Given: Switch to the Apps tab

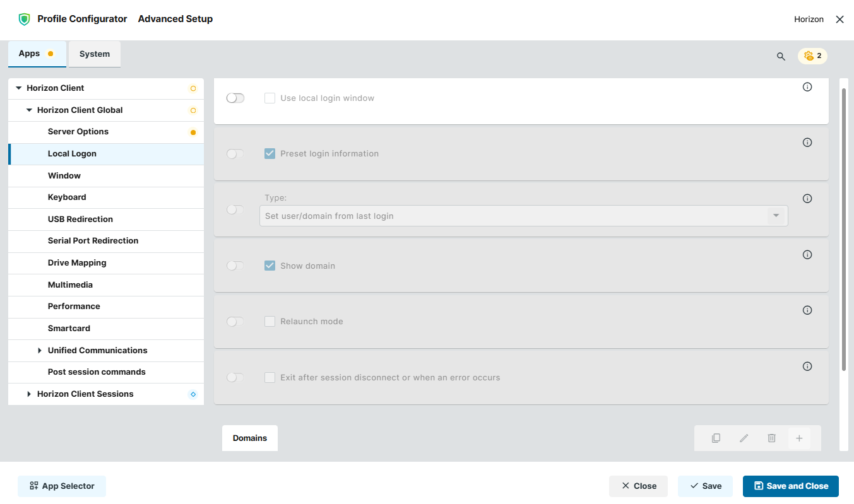Looking at the screenshot, I should pos(37,54).
